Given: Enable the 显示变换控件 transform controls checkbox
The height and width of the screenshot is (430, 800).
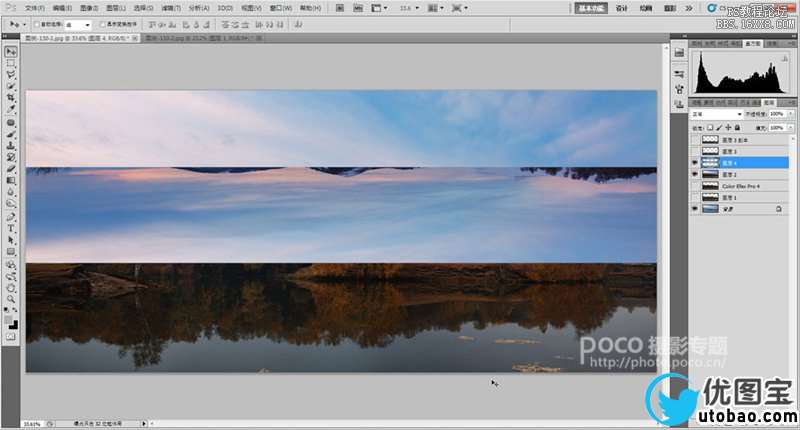Looking at the screenshot, I should pyautogui.click(x=103, y=24).
